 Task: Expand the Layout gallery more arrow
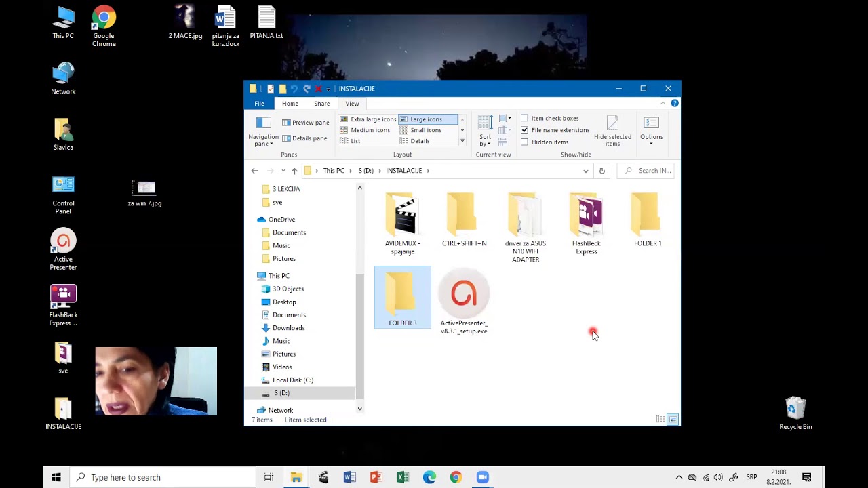tap(462, 141)
